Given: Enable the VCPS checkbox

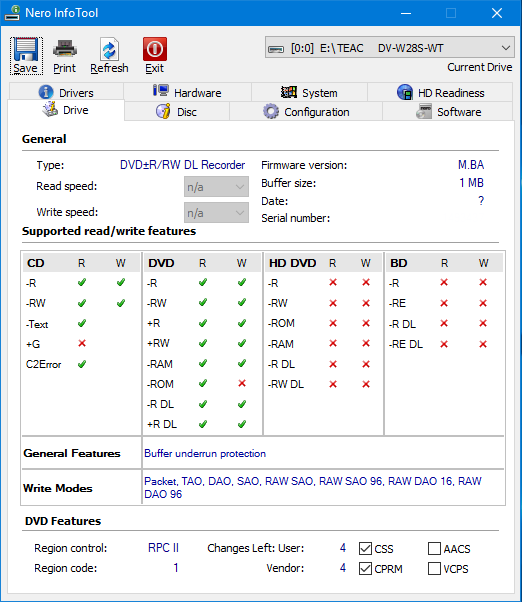Looking at the screenshot, I should 434,569.
